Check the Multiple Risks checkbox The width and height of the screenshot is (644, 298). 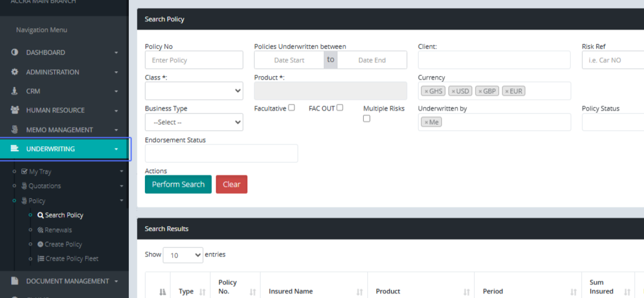tap(367, 118)
